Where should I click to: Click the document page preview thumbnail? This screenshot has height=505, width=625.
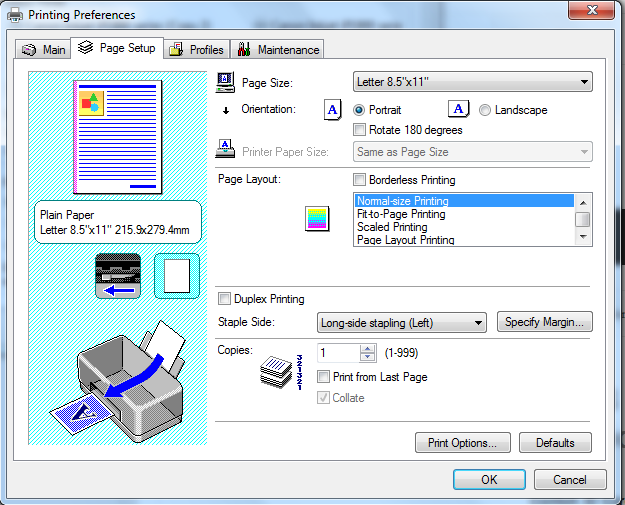tap(118, 137)
